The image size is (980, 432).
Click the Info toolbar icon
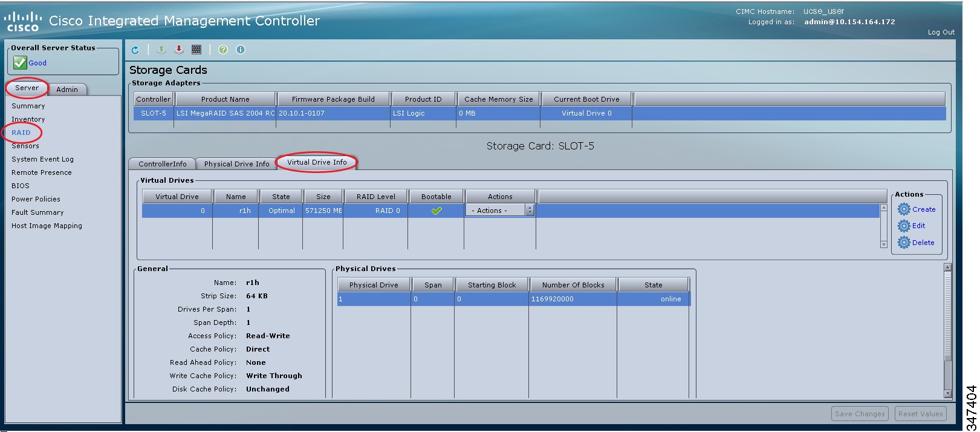(241, 50)
